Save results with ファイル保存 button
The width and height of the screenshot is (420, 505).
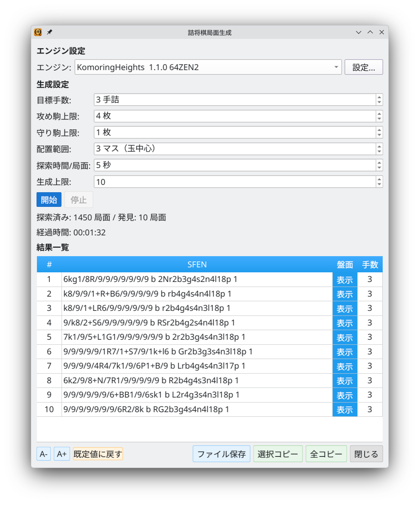click(221, 454)
